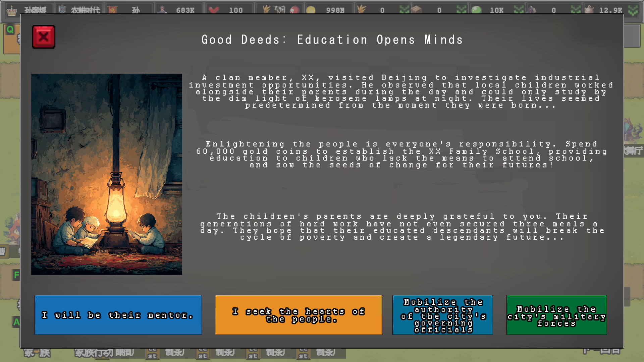Select "I seek the hearts of the people"
The width and height of the screenshot is (644, 362).
298,315
